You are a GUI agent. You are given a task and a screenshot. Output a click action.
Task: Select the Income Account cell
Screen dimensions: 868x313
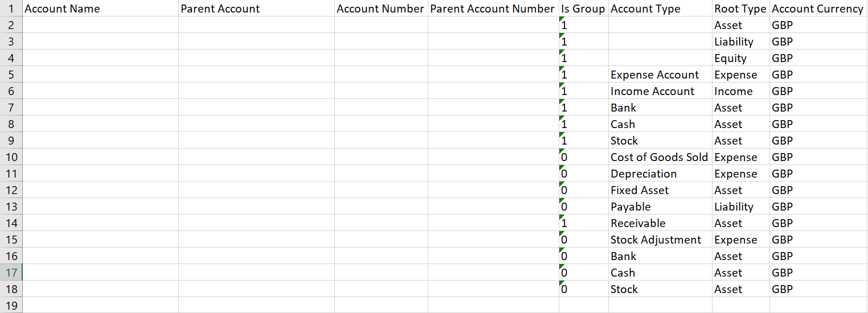point(652,91)
